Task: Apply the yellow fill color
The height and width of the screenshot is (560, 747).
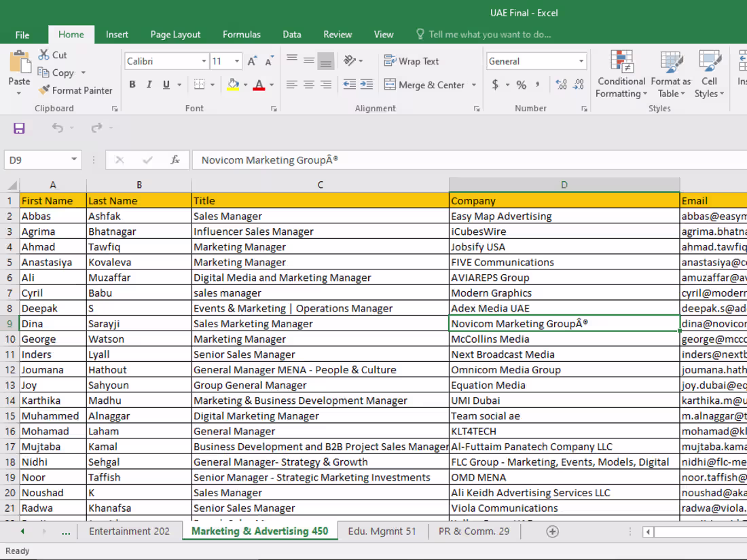Action: coord(232,85)
